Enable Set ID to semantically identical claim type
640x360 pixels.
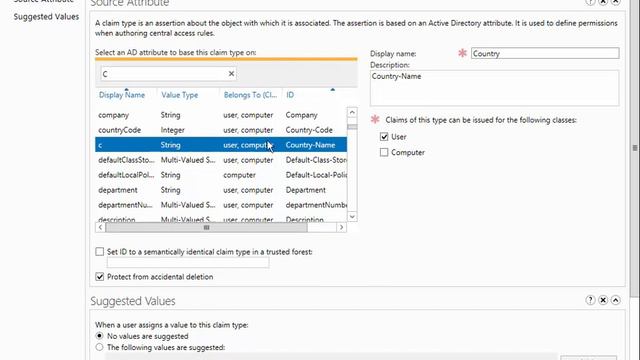point(100,252)
